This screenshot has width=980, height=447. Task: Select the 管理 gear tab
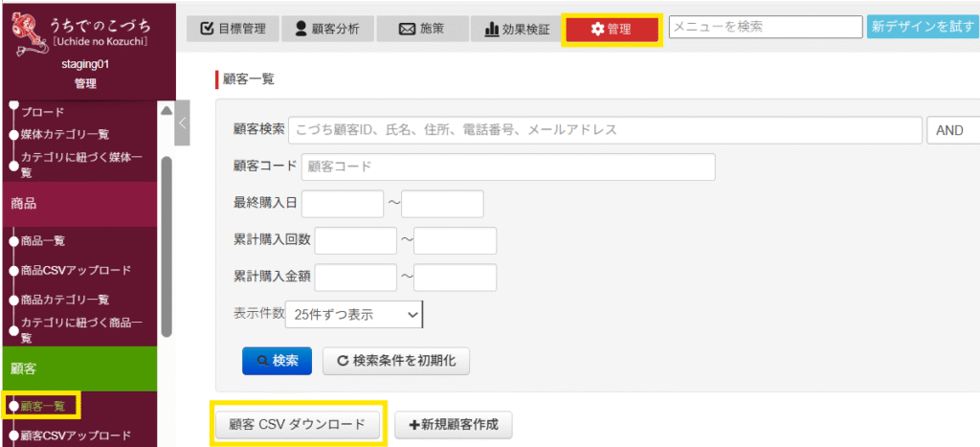[612, 29]
